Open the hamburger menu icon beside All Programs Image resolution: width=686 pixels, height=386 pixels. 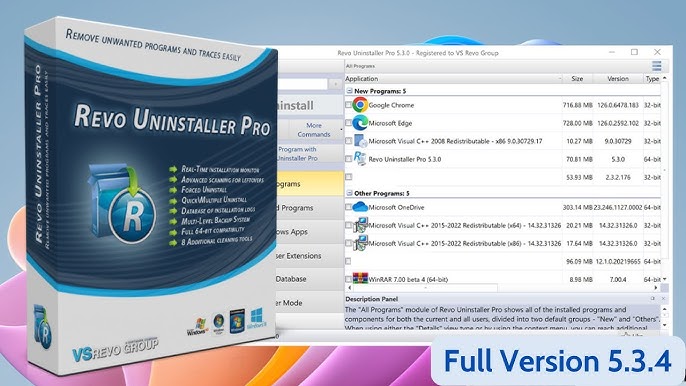pyautogui.click(x=656, y=66)
